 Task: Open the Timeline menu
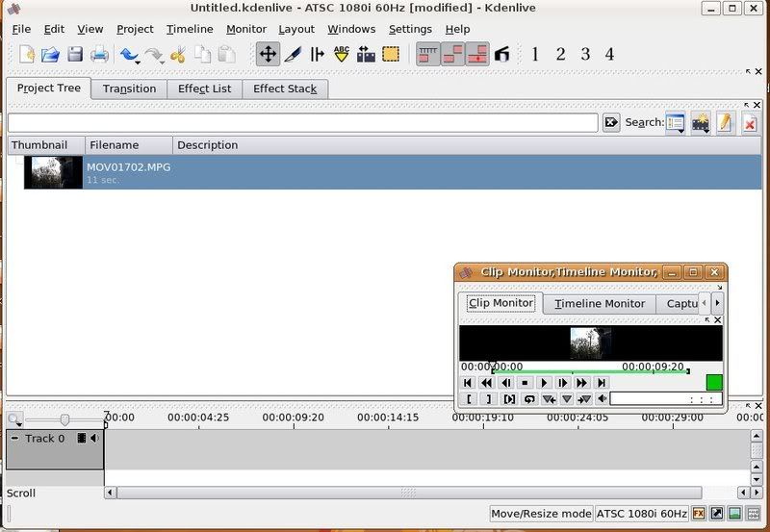point(190,30)
